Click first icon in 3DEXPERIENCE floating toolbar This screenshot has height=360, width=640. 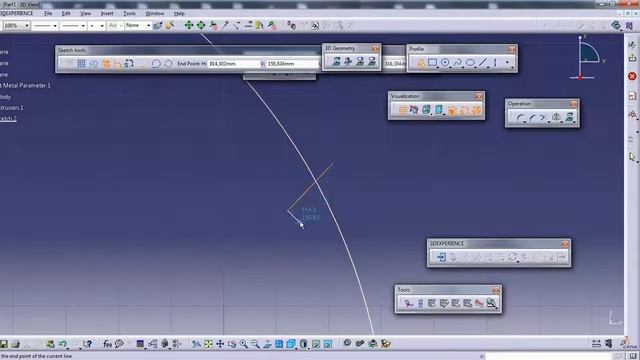(x=441, y=257)
